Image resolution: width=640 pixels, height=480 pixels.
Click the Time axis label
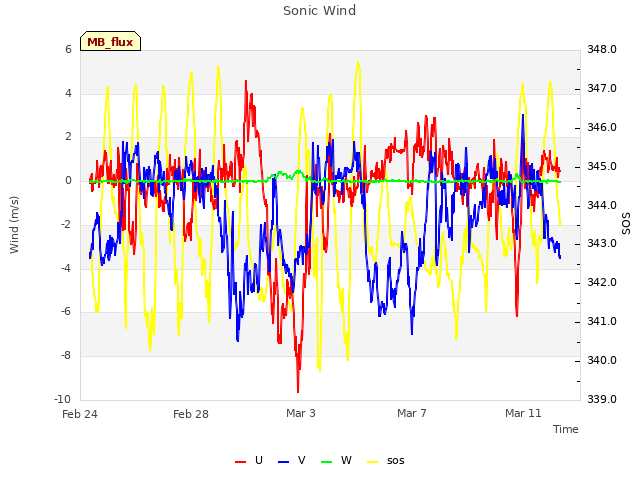[566, 429]
